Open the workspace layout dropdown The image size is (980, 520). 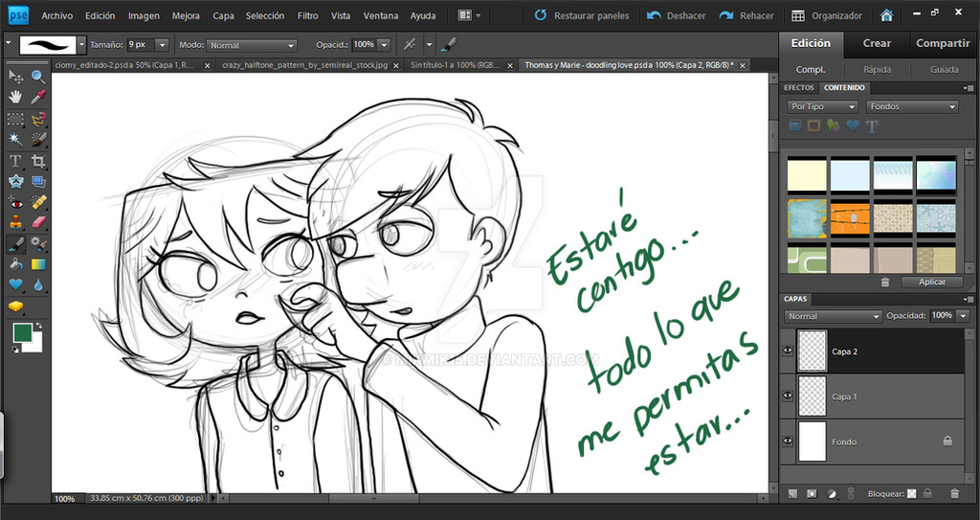(x=469, y=15)
